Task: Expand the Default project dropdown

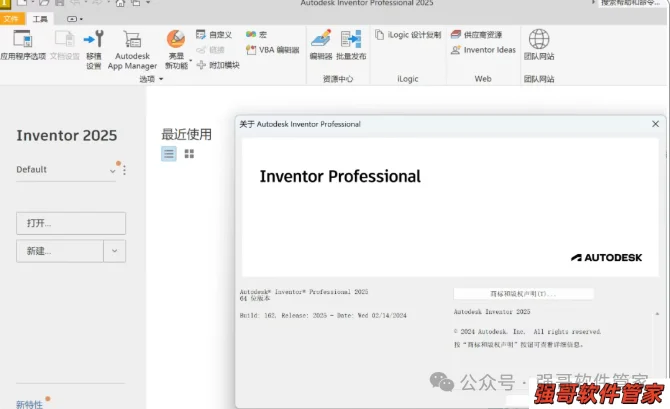Action: pos(113,171)
